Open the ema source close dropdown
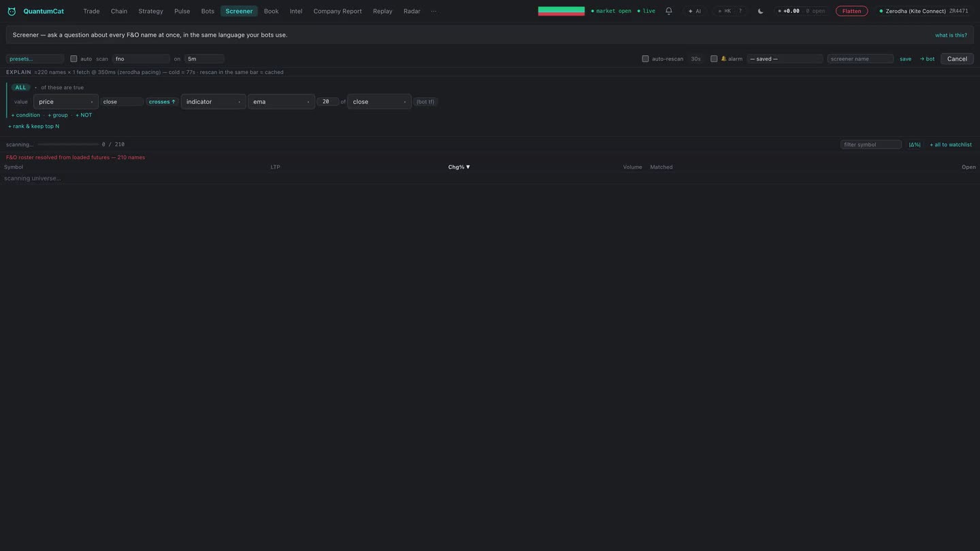 coord(379,101)
